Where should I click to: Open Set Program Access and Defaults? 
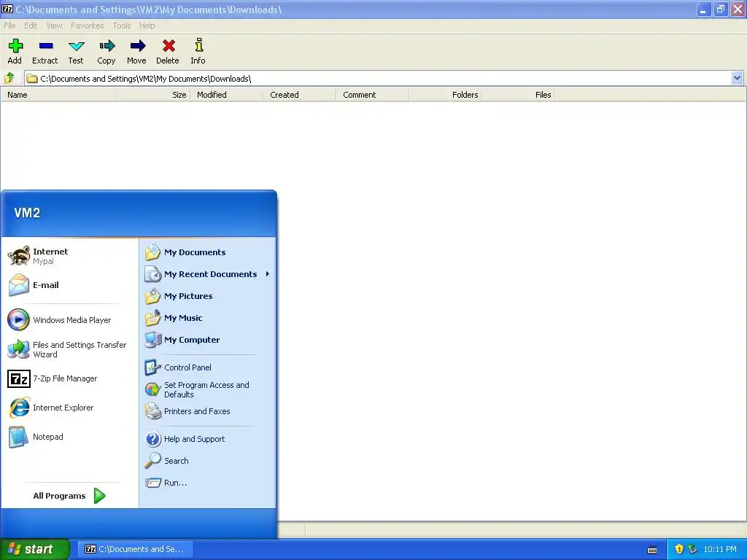pyautogui.click(x=197, y=389)
